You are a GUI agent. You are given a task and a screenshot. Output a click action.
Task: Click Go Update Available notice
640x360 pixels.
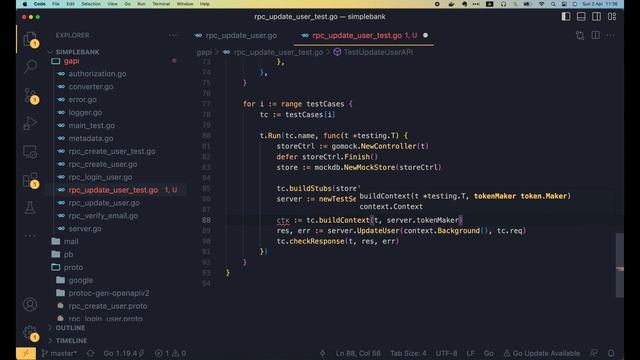(542, 353)
